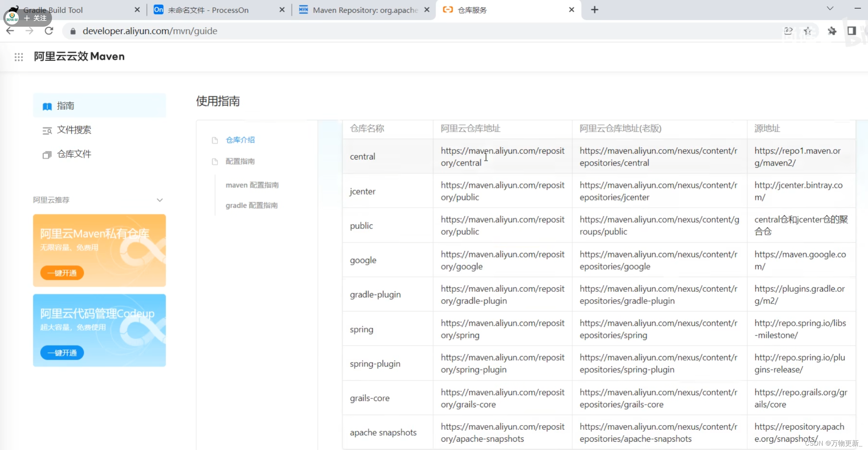868x450 pixels.
Task: Share this page via share icon
Action: (x=788, y=31)
